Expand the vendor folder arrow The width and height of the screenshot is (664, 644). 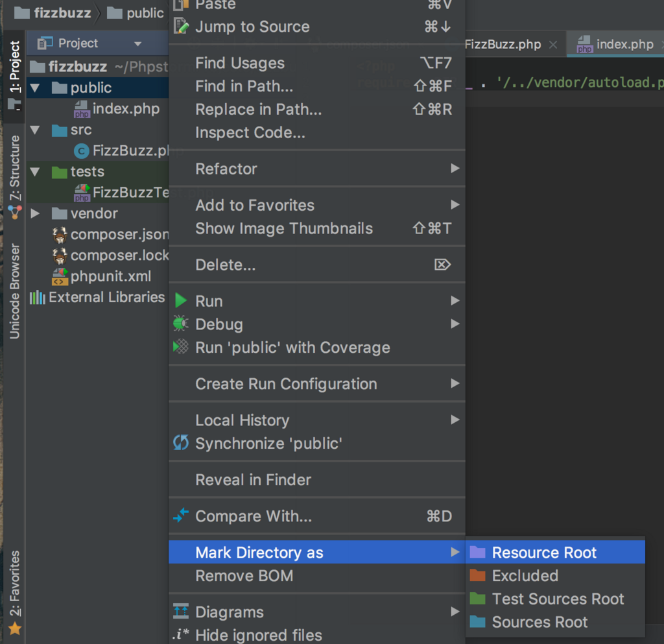click(x=35, y=213)
